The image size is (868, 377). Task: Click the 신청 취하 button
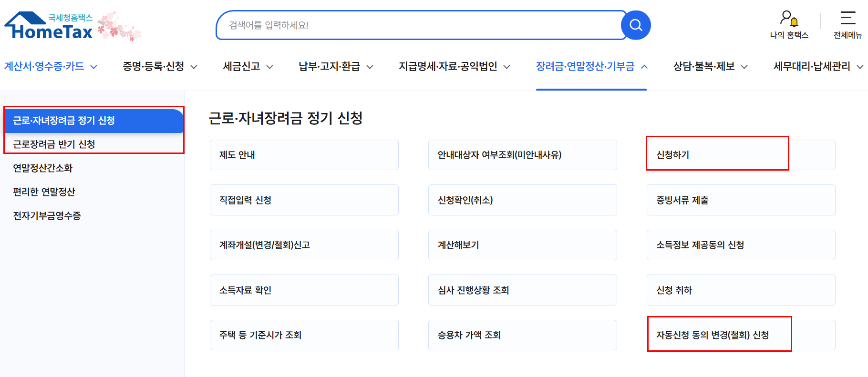pos(741,290)
